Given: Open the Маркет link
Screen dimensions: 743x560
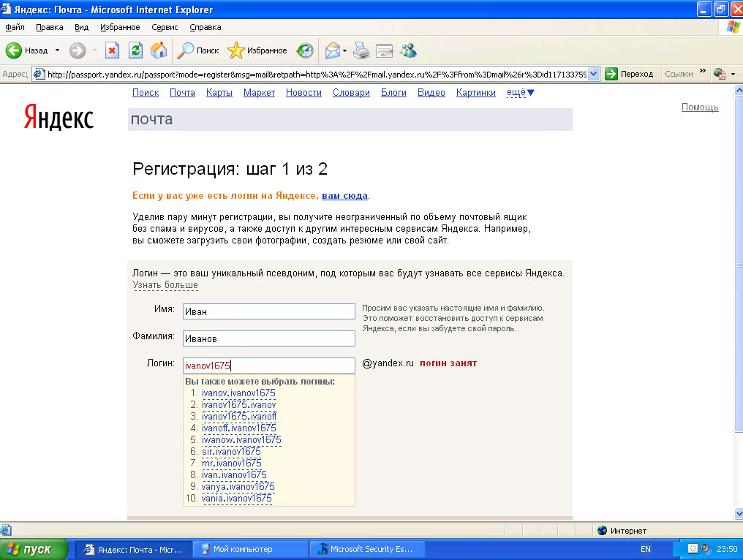Looking at the screenshot, I should [259, 92].
